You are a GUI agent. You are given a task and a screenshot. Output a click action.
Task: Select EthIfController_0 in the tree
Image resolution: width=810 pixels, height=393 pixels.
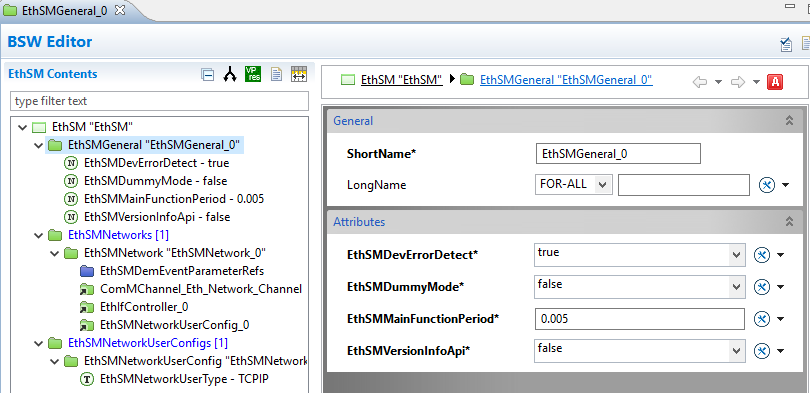(144, 307)
